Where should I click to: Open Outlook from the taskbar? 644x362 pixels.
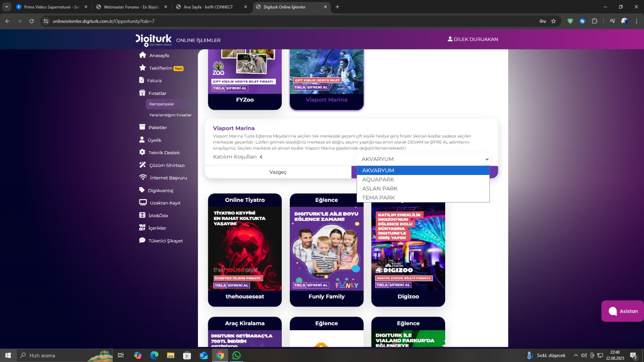204,355
